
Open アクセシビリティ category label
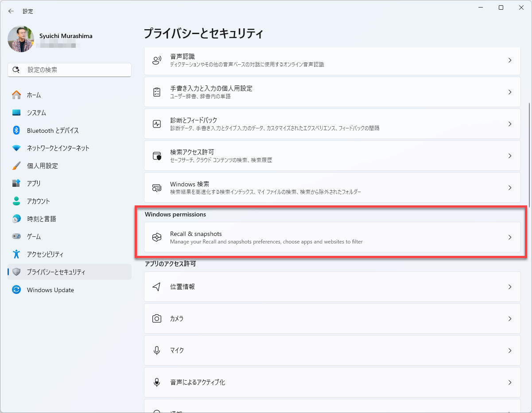pos(45,254)
